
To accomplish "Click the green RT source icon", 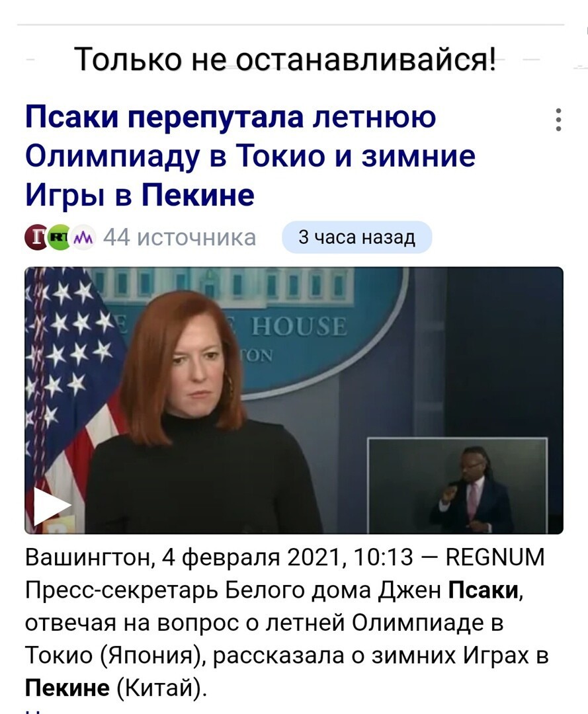I will point(59,237).
